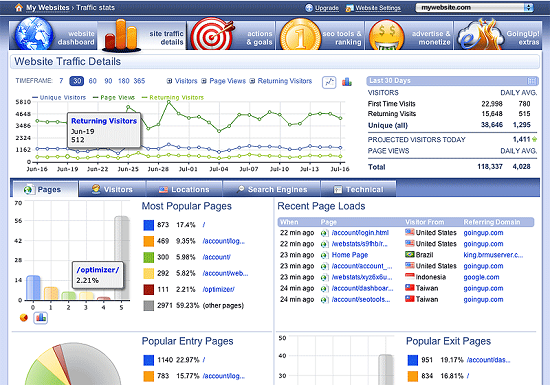
Task: Show pie chart for Most Popular Pages
Action: pos(24,318)
